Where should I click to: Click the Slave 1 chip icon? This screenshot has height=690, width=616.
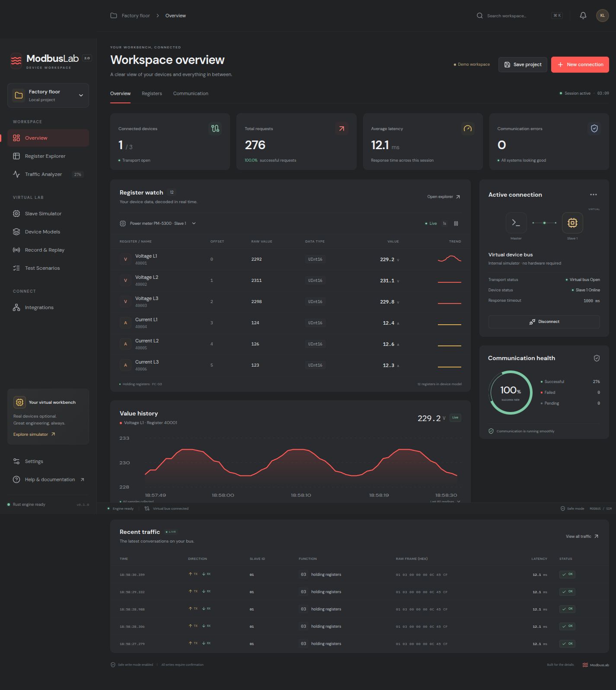(572, 223)
